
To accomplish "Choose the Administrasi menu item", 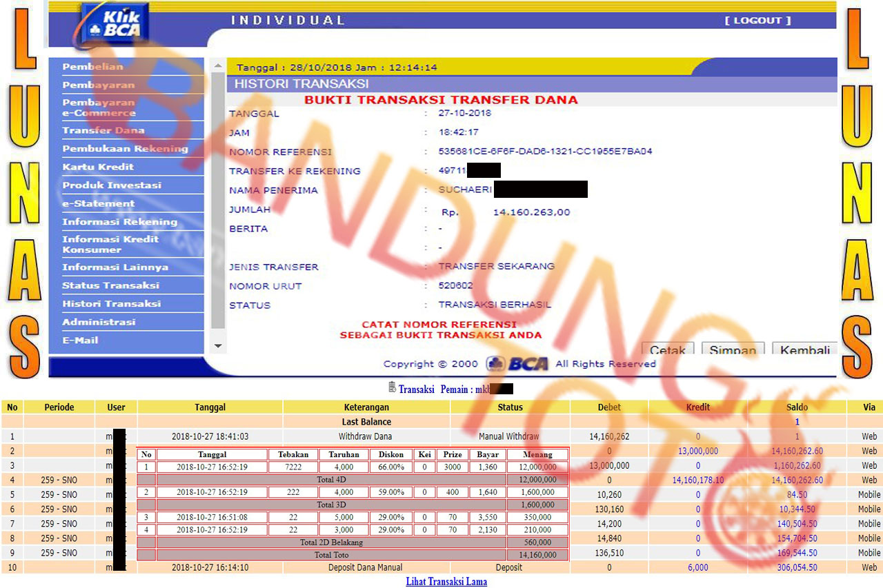I will [99, 322].
